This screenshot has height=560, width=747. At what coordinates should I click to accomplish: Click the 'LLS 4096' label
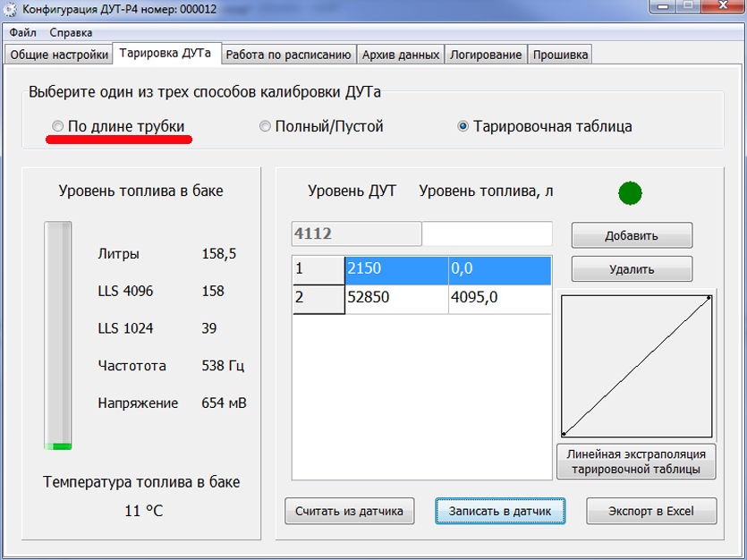[x=125, y=291]
